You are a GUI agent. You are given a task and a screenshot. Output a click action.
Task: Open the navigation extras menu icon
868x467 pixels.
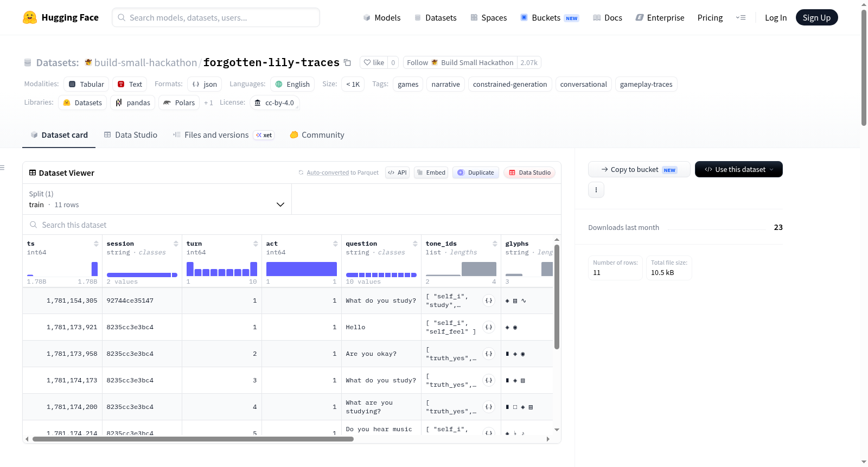click(741, 17)
